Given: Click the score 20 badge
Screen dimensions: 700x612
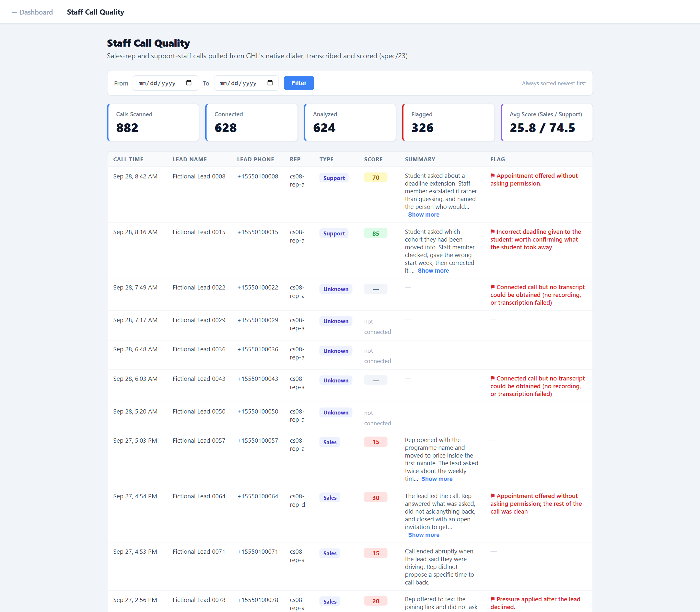Looking at the screenshot, I should click(376, 601).
